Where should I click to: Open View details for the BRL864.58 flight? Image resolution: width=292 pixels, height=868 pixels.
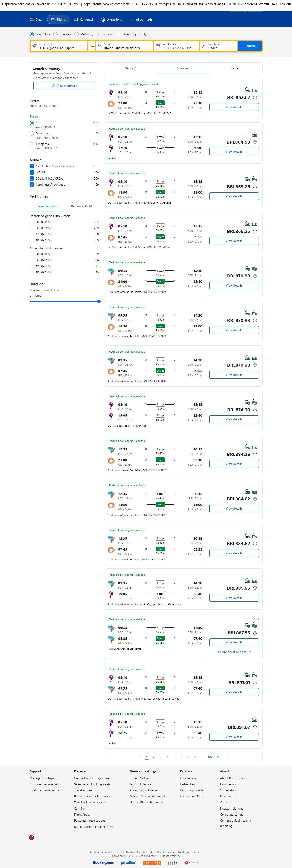pyautogui.click(x=234, y=152)
